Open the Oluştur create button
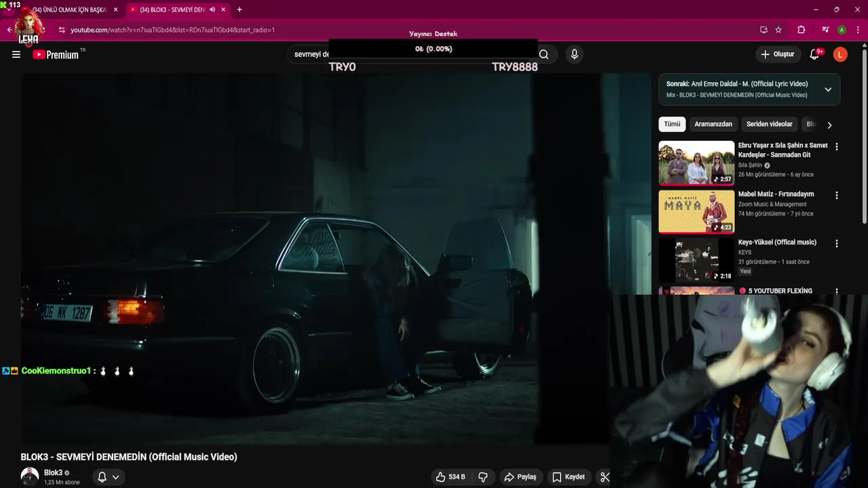 (778, 54)
